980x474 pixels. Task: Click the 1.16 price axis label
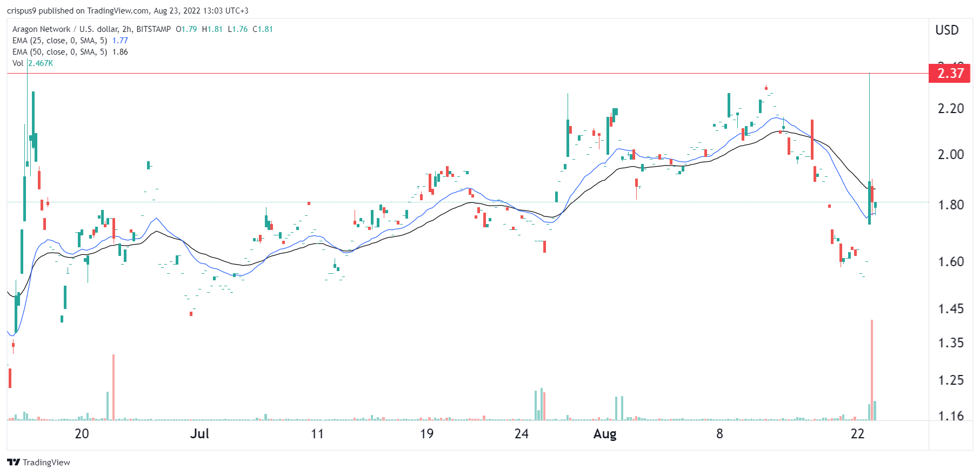950,416
